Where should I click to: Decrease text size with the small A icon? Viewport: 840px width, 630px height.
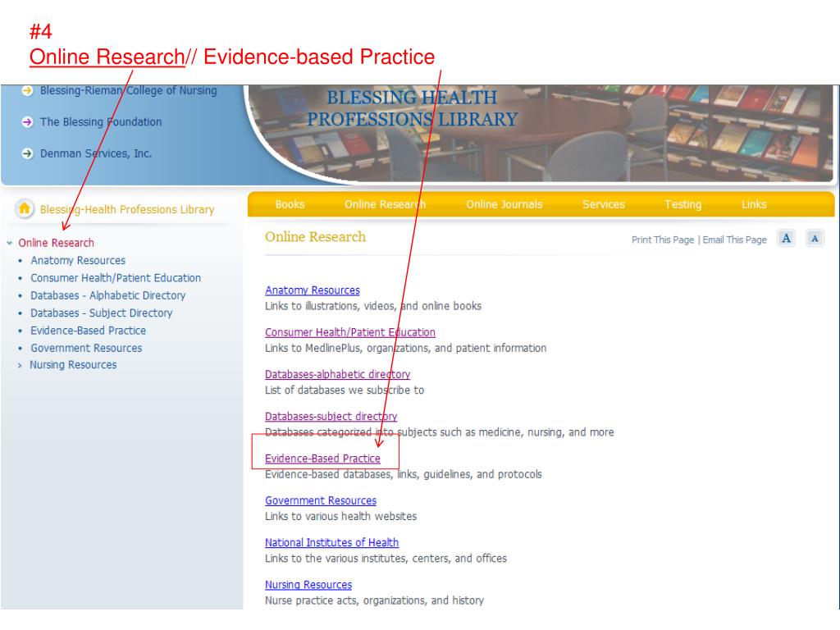click(815, 238)
